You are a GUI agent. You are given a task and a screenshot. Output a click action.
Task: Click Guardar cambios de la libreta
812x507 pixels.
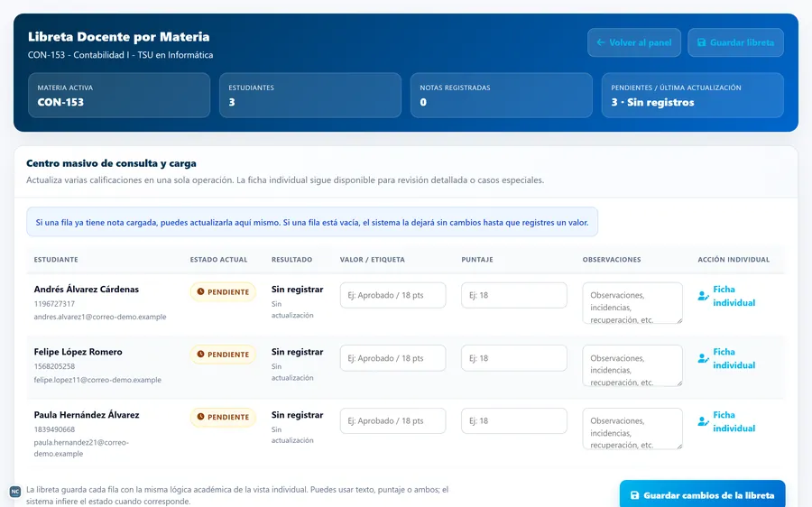tap(702, 495)
